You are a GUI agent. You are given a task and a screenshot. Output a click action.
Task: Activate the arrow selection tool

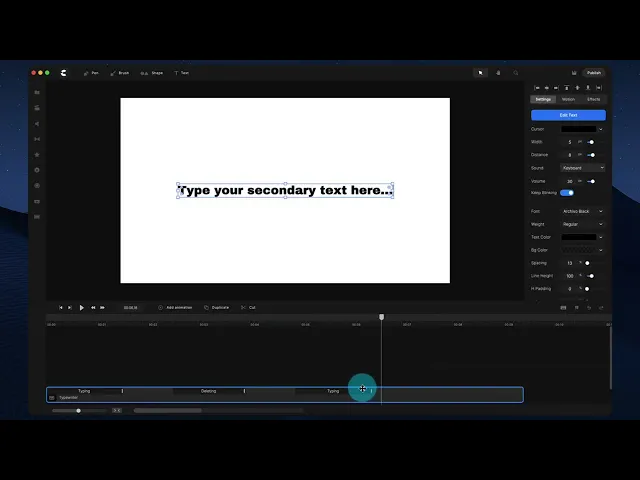480,73
